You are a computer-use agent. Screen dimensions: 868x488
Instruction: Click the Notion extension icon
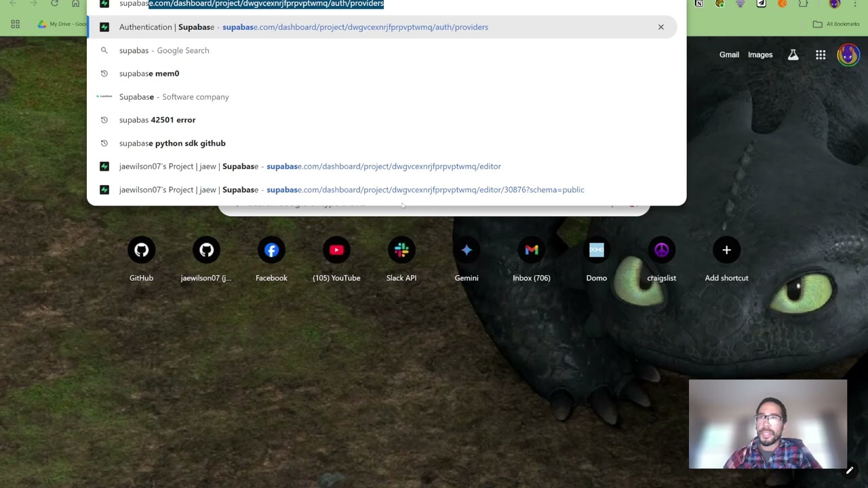[x=698, y=3]
